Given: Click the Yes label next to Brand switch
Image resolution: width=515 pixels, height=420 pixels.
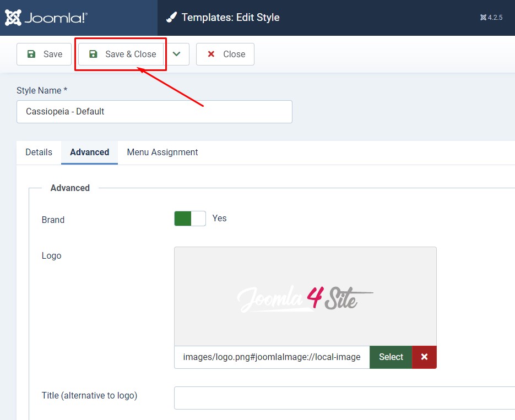Looking at the screenshot, I should coord(219,218).
